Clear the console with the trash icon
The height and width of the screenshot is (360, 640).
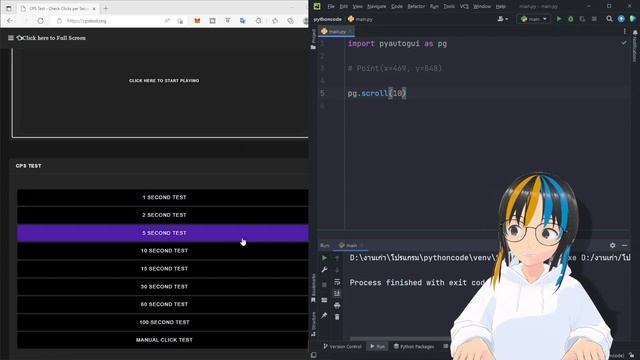(337, 317)
